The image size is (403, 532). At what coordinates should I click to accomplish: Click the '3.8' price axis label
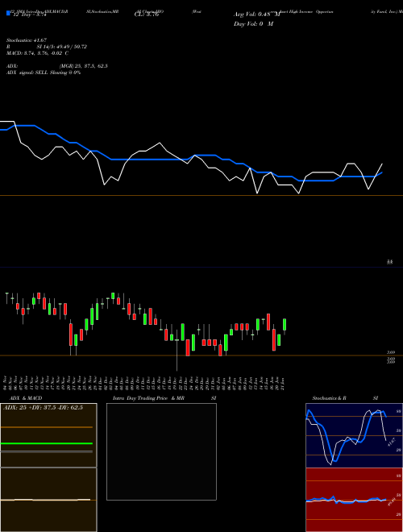click(x=390, y=262)
